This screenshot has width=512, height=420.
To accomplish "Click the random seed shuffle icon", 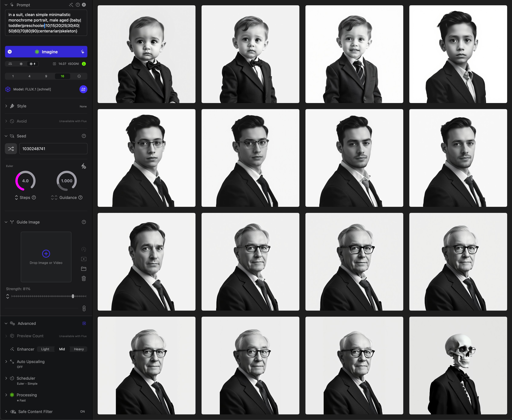I will coord(11,148).
